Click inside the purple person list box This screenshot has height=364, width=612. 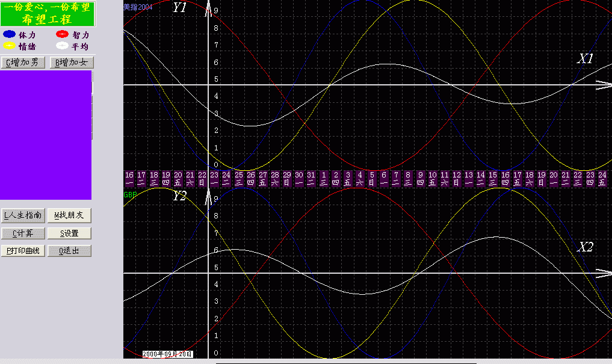coord(45,135)
